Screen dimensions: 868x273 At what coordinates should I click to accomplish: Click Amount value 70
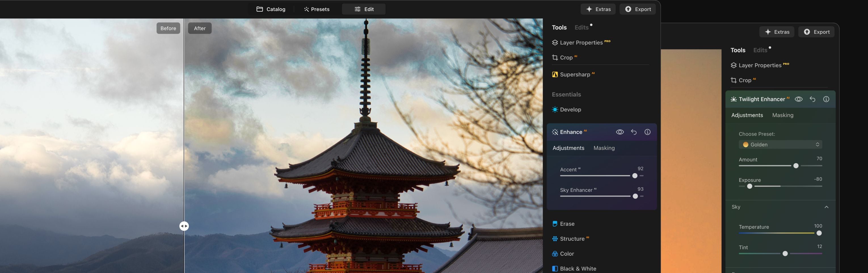[x=819, y=158]
